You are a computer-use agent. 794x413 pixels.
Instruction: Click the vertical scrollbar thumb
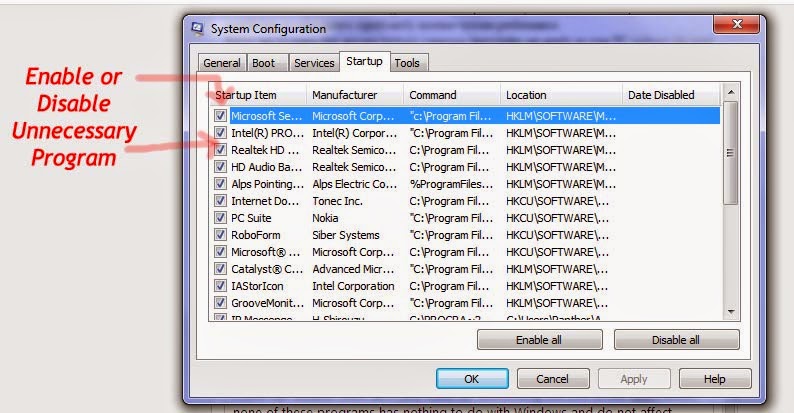click(730, 153)
